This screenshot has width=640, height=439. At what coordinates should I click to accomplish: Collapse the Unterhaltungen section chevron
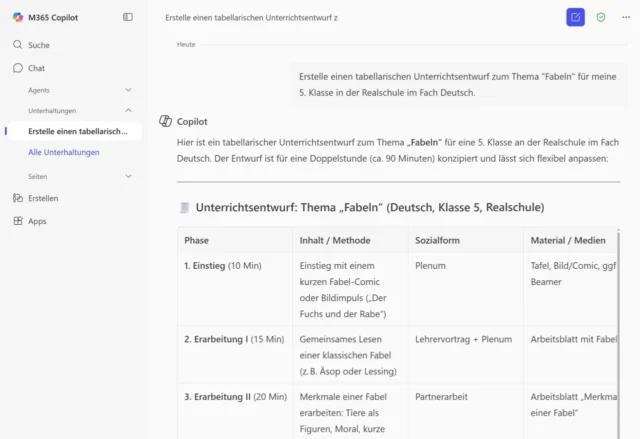pos(128,110)
